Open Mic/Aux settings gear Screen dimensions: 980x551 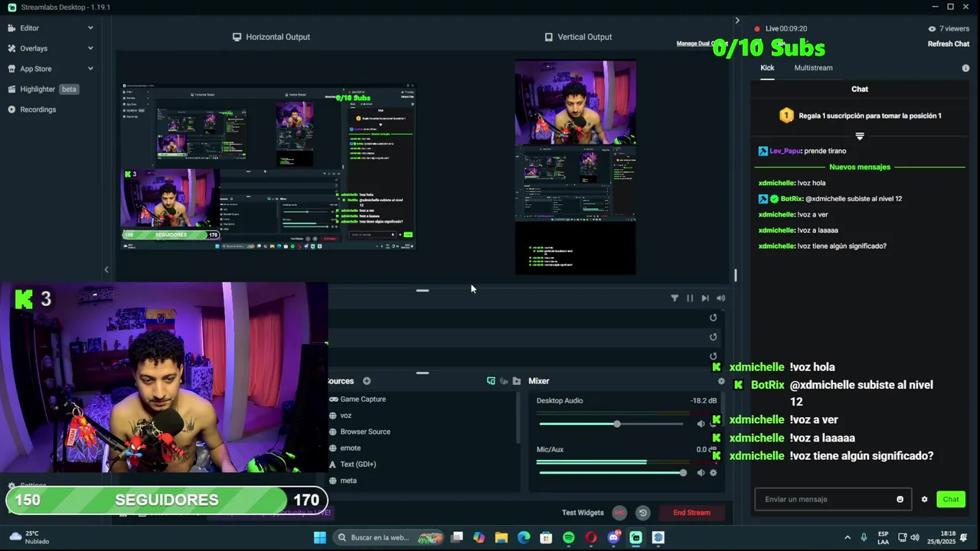(x=714, y=473)
